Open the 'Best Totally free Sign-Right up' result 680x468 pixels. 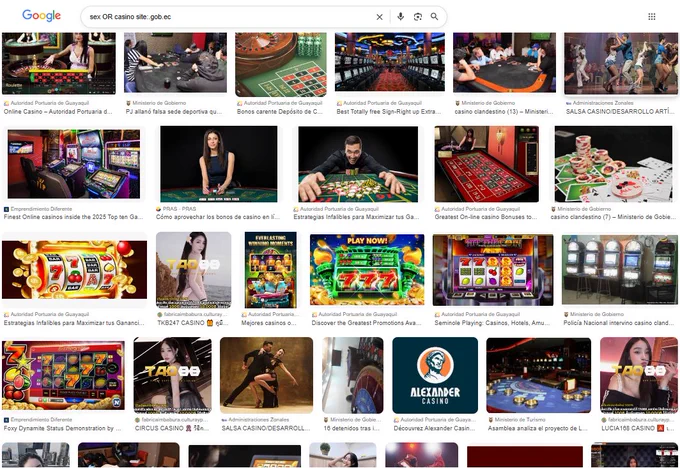click(x=389, y=112)
